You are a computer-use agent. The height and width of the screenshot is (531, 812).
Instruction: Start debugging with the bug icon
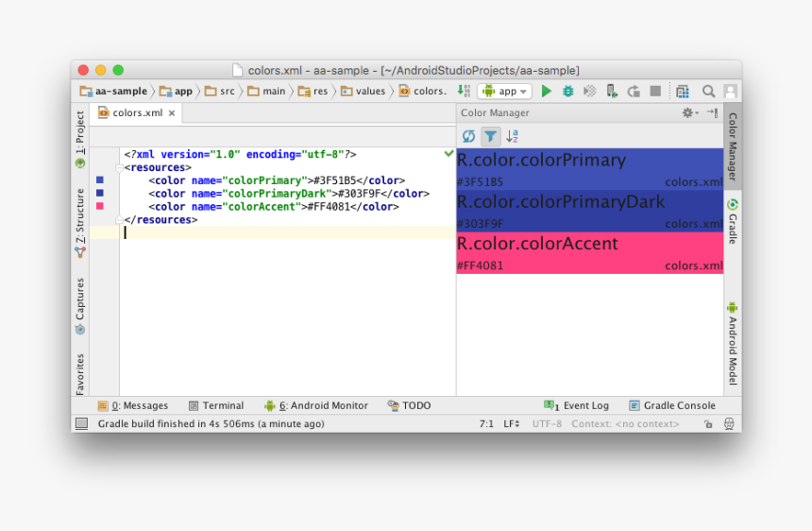568,91
